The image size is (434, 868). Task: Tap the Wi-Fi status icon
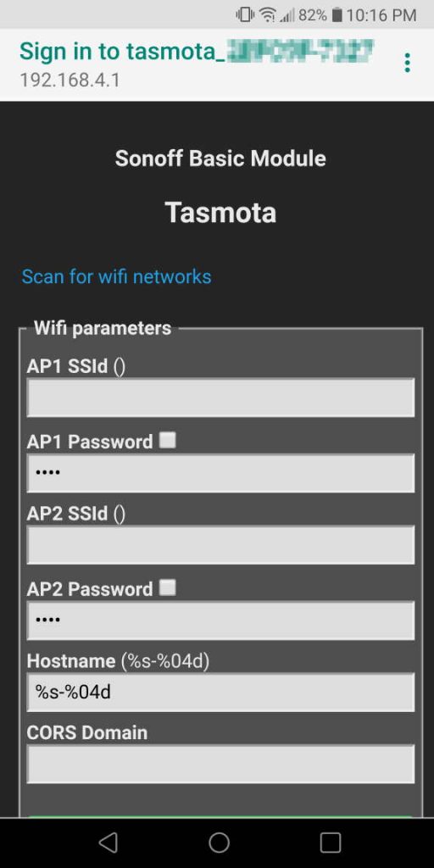268,15
